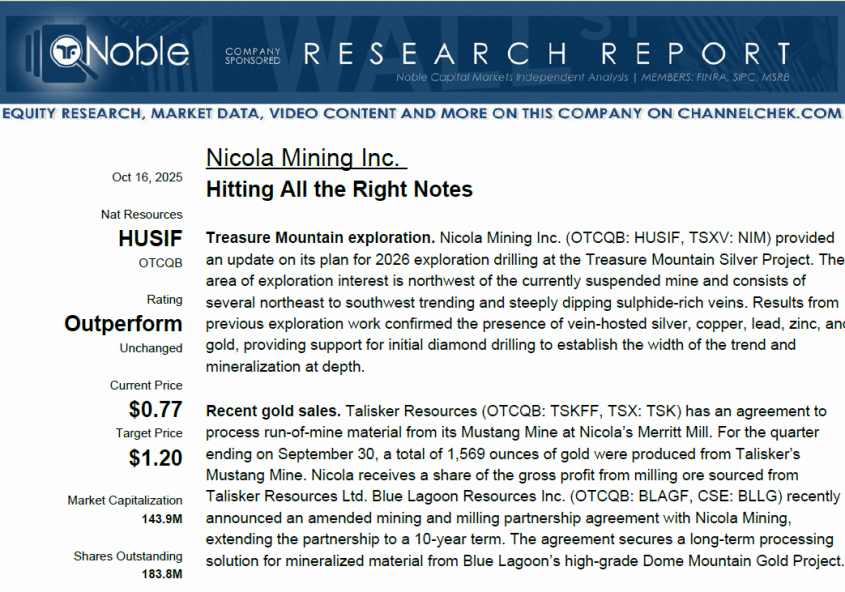Click the RESEARCH REPORT header title
Screen dimensions: 845x592
coord(546,53)
